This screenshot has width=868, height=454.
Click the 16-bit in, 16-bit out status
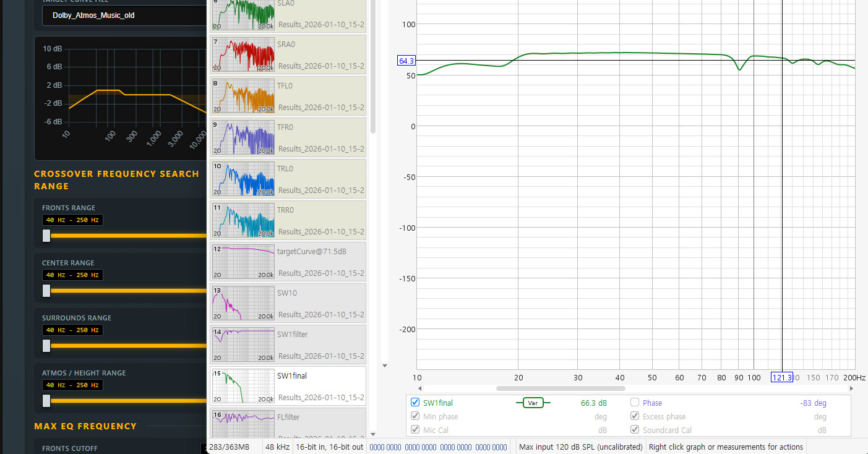click(x=330, y=447)
